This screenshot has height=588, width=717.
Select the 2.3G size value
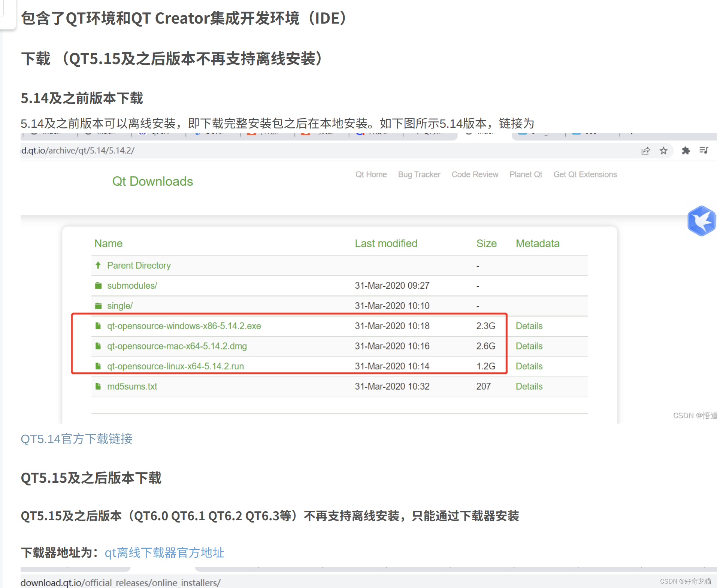tap(485, 326)
